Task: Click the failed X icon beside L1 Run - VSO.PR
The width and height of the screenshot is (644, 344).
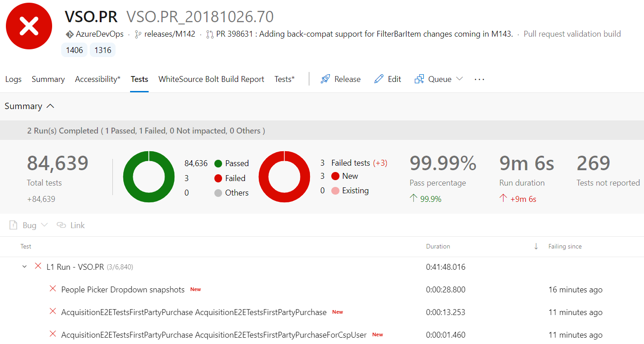Action: pos(38,266)
